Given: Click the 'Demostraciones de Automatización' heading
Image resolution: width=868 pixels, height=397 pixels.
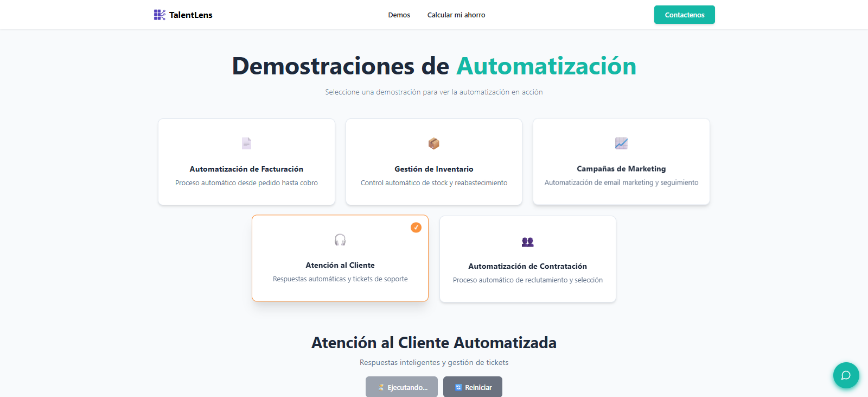Looking at the screenshot, I should (x=434, y=66).
